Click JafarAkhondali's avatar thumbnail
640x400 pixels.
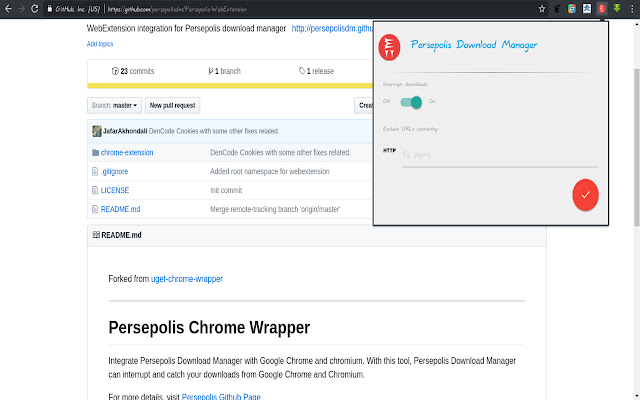96,131
